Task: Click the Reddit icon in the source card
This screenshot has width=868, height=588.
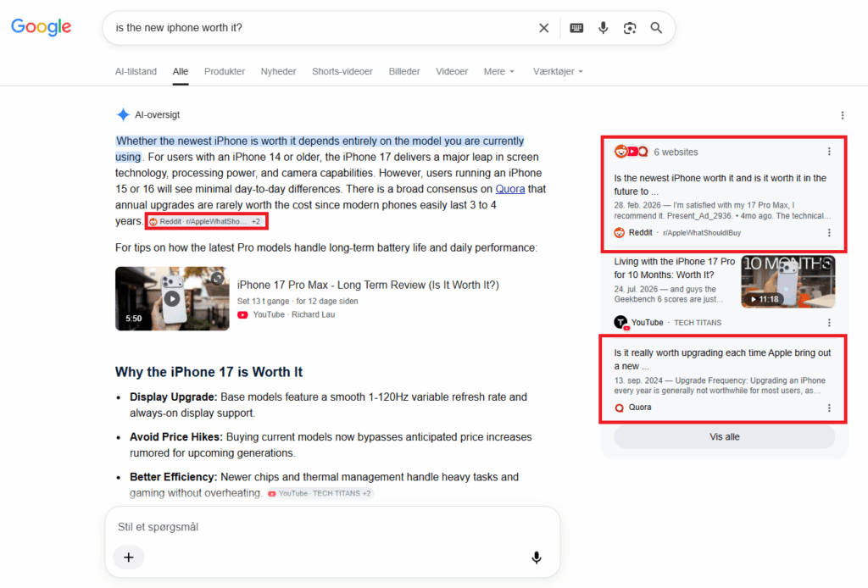Action: [620, 233]
